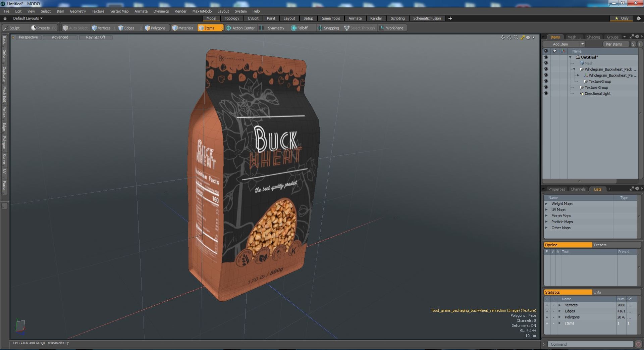Open the Geometry menu
Viewport: 644px width, 350px height.
[x=78, y=11]
